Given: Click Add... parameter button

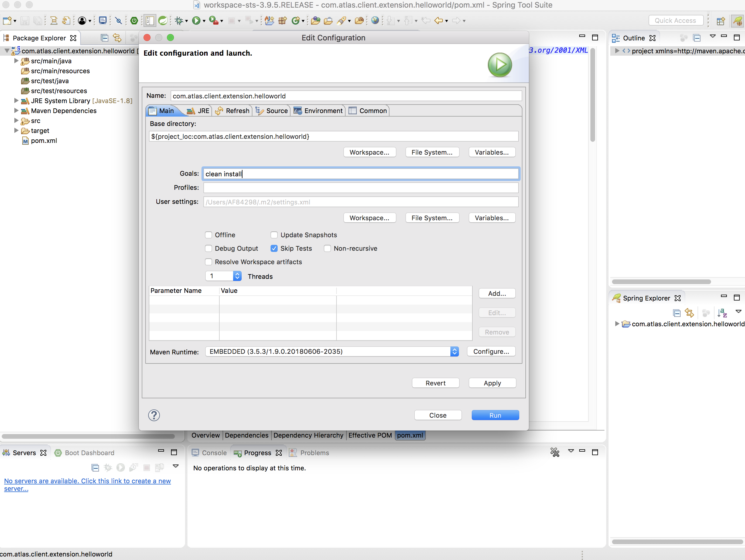Looking at the screenshot, I should pyautogui.click(x=497, y=293).
